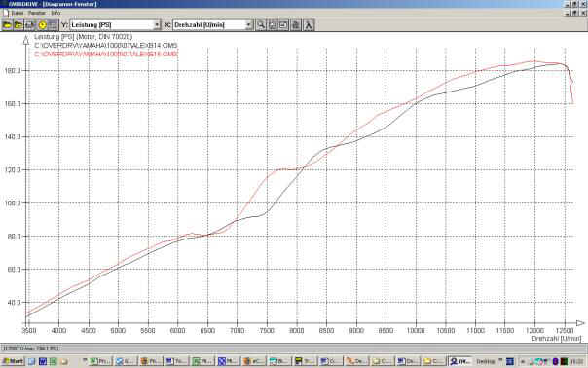Open the Datei menu

point(17,13)
